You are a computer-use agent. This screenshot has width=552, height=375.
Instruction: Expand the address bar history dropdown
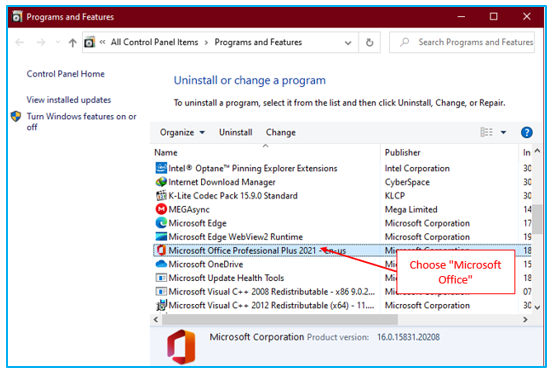coord(348,43)
